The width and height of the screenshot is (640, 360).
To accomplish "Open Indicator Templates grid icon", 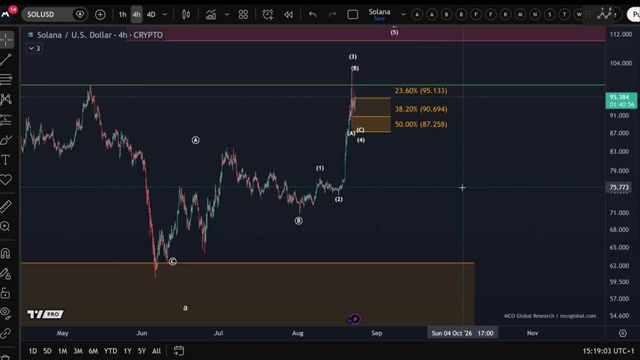I will 243,15.
